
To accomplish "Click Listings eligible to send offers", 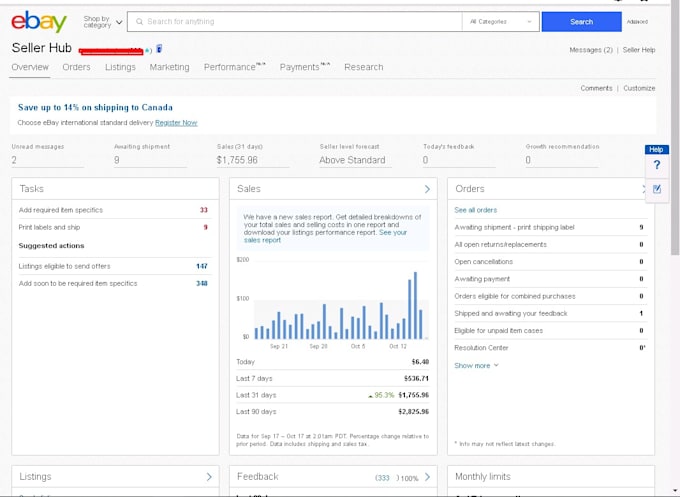I will coord(113,266).
